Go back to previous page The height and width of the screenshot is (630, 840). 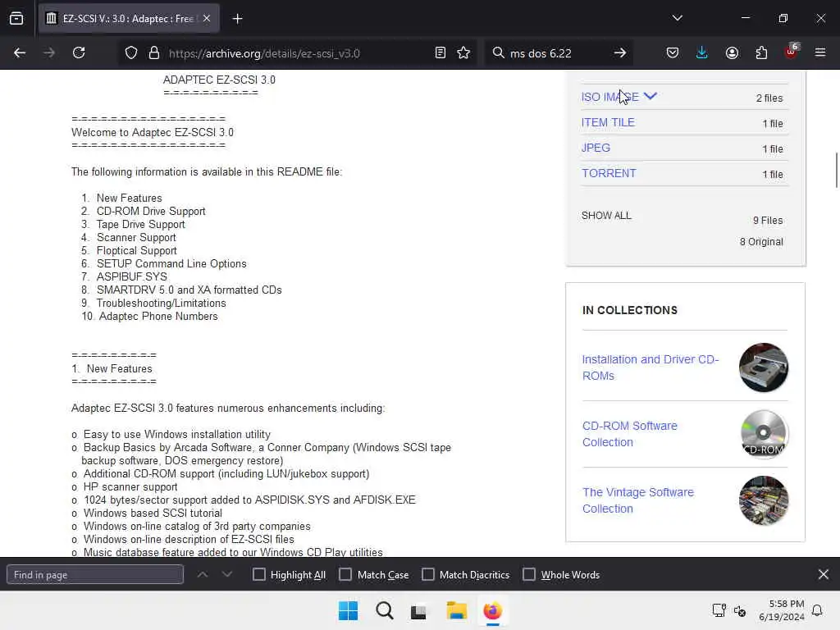coord(20,53)
